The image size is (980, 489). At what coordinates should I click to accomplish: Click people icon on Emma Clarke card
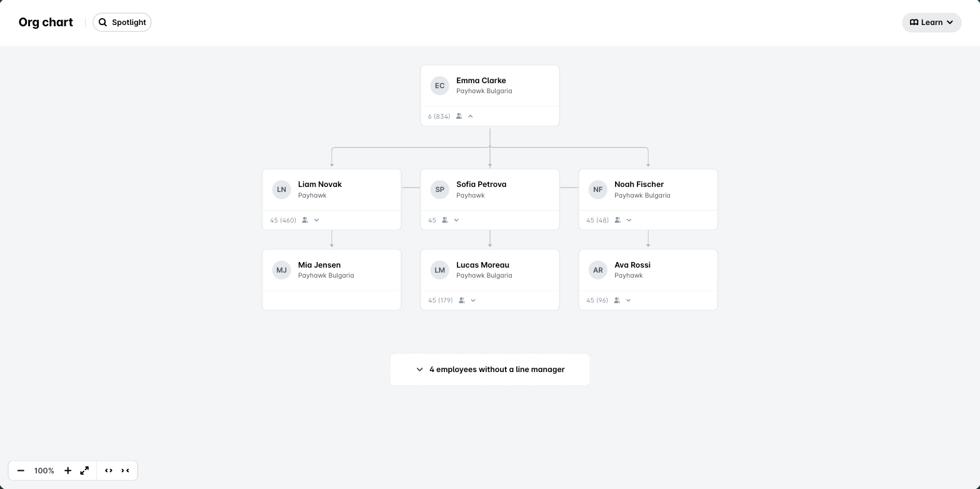(x=459, y=116)
